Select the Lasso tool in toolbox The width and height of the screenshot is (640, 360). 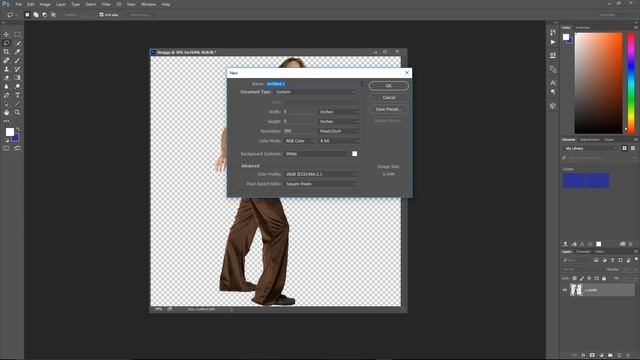(6, 43)
